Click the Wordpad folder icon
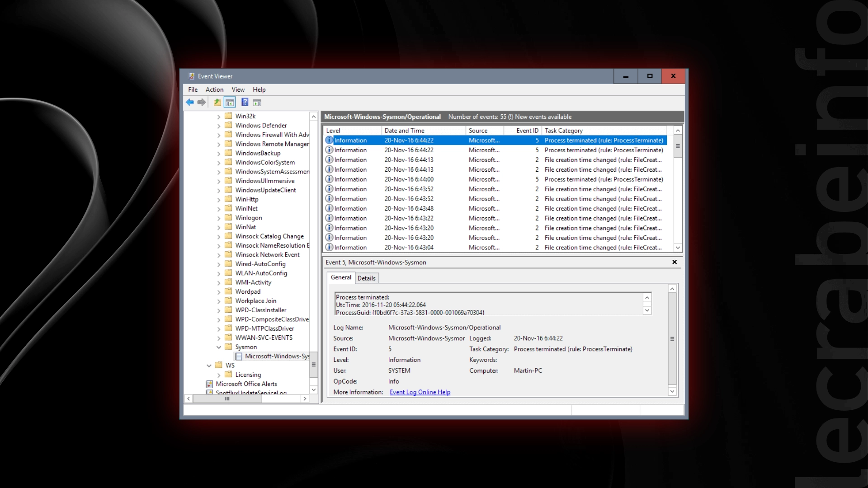This screenshot has width=868, height=488. point(228,291)
